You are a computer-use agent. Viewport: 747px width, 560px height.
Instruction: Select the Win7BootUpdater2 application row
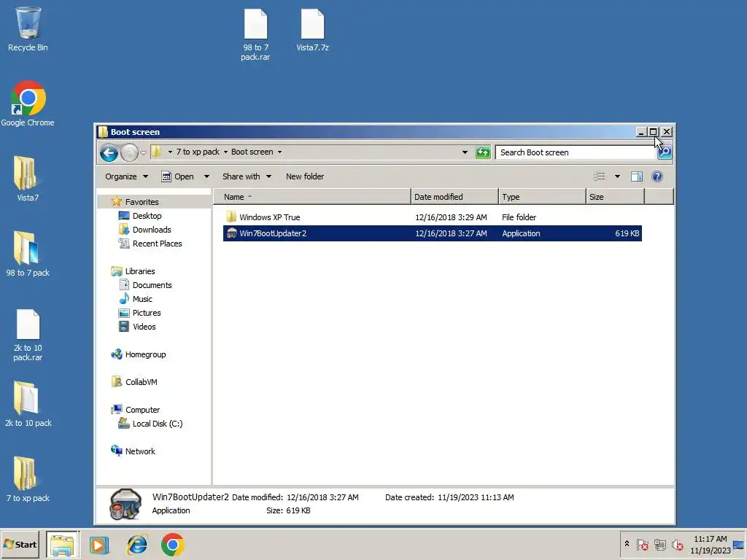tap(432, 233)
